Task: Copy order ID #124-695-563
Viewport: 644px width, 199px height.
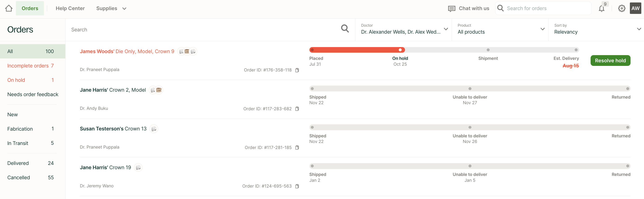Action: click(297, 186)
